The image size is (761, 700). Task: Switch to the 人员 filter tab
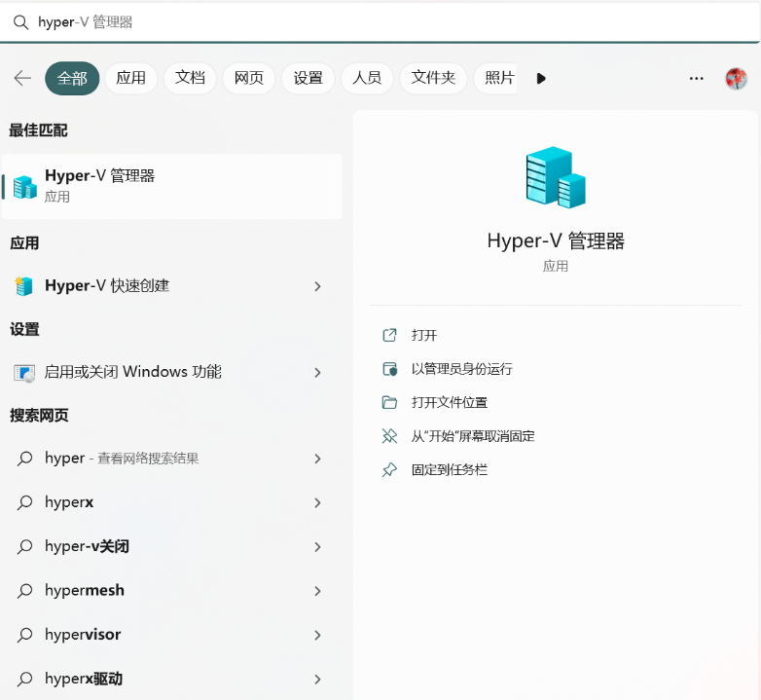(x=367, y=78)
